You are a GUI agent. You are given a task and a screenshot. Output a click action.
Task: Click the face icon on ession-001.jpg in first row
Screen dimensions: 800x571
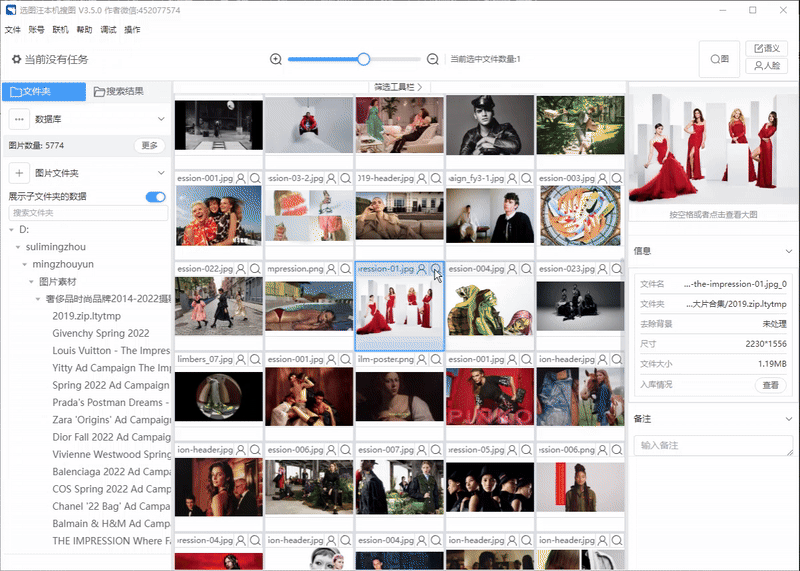click(241, 178)
